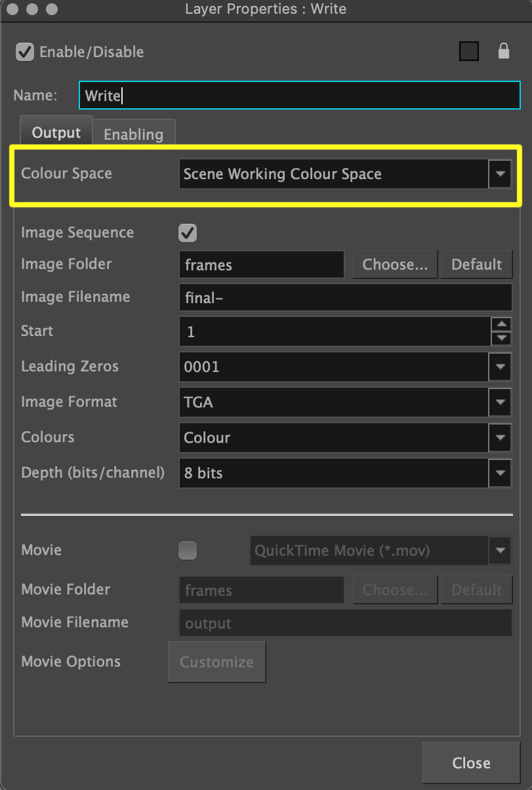Uncheck the Image Sequence checkbox
This screenshot has width=532, height=790.
coord(188,233)
